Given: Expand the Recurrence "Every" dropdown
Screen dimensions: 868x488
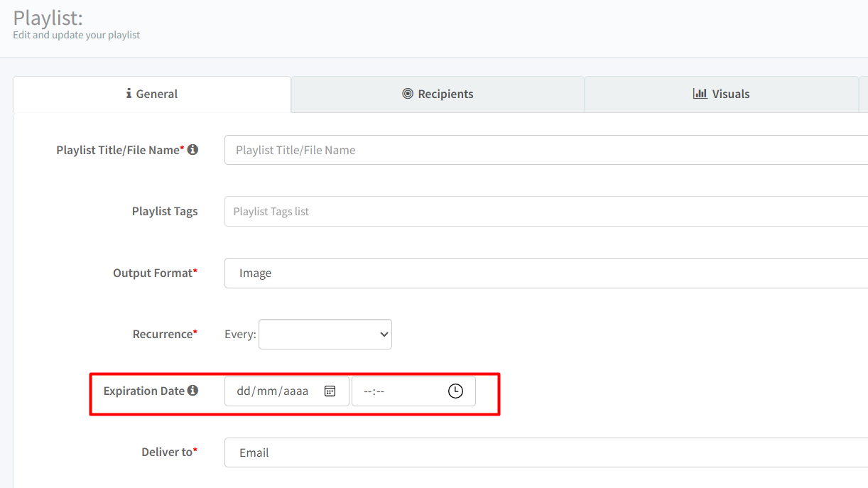Looking at the screenshot, I should [325, 334].
